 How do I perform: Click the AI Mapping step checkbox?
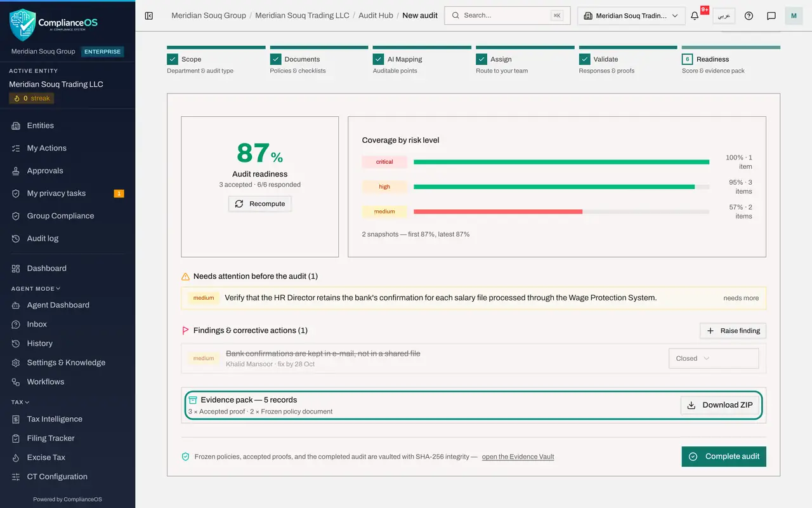pos(378,59)
